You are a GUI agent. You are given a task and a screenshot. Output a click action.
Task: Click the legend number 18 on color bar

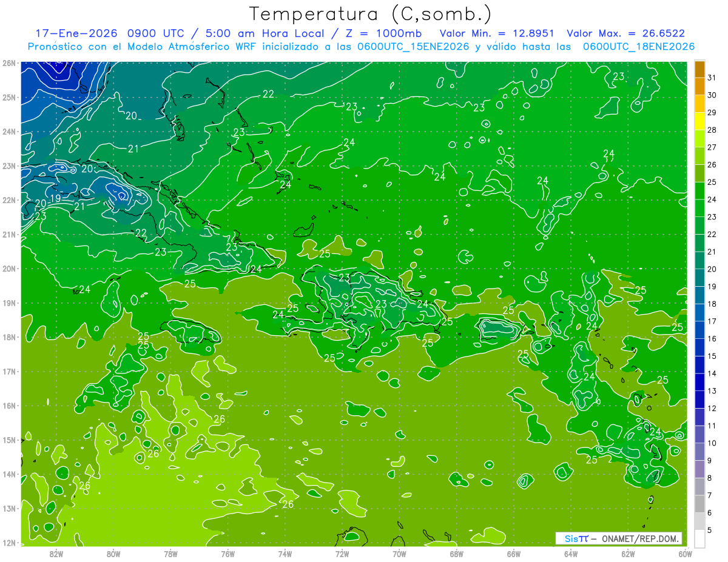point(712,304)
